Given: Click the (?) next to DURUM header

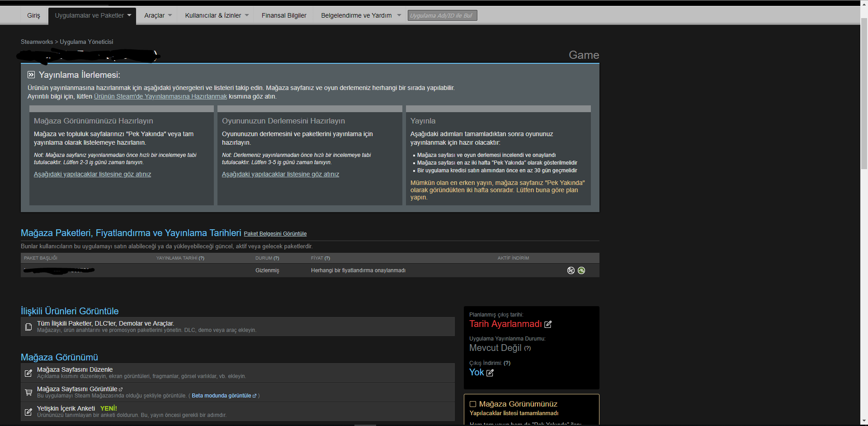Looking at the screenshot, I should pos(276,258).
